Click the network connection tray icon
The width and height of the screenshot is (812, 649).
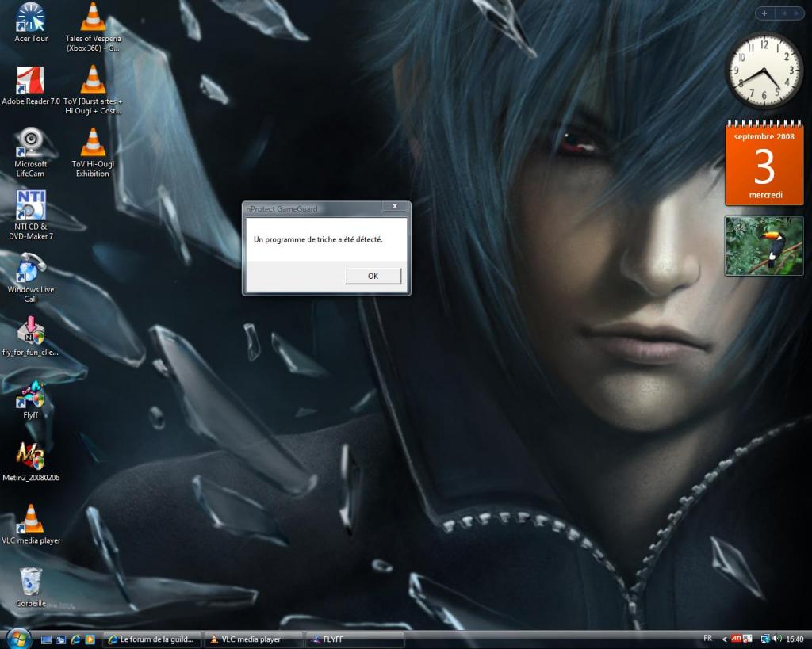(x=765, y=639)
